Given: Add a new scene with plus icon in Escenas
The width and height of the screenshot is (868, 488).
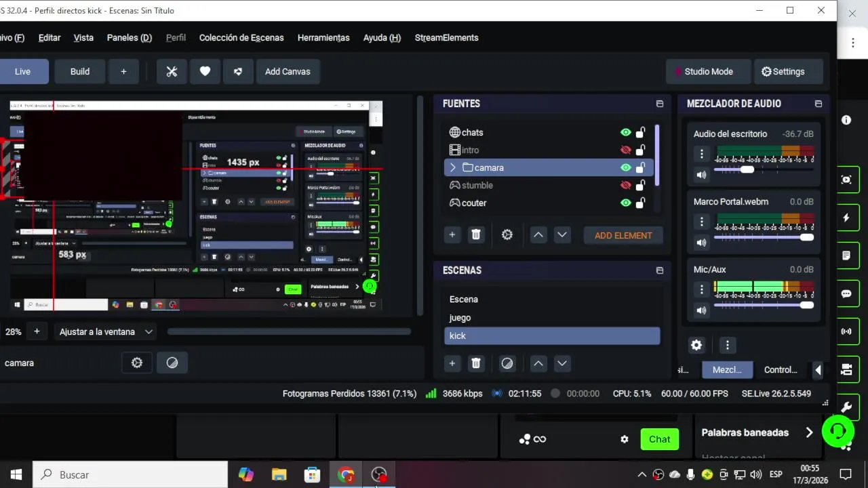Looking at the screenshot, I should coord(452,363).
